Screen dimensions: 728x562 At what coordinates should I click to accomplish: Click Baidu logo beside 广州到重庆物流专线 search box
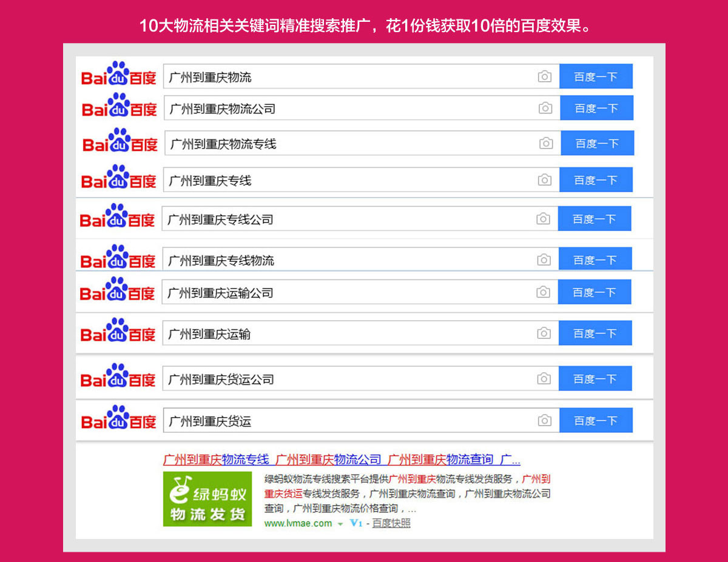pyautogui.click(x=120, y=141)
